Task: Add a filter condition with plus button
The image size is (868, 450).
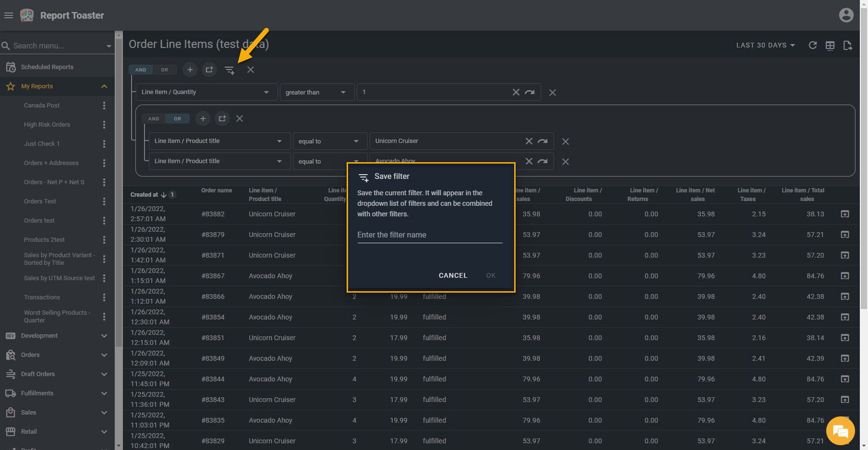Action: tap(190, 70)
